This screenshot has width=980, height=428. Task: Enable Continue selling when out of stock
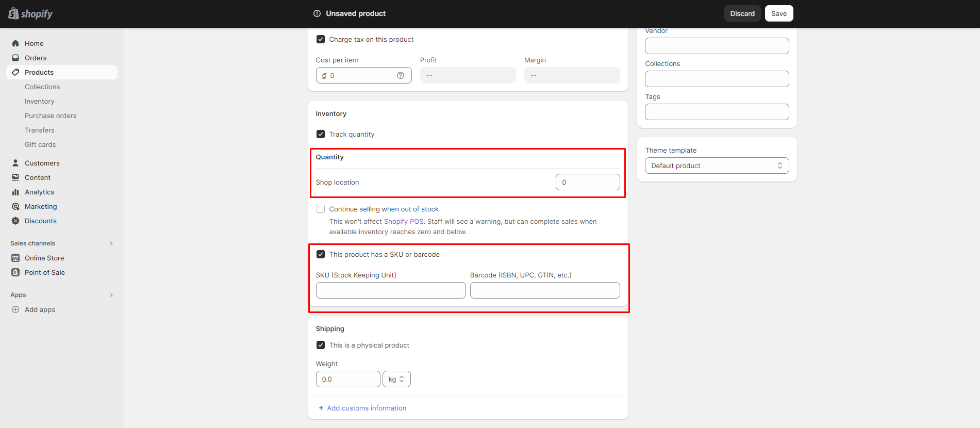point(321,209)
